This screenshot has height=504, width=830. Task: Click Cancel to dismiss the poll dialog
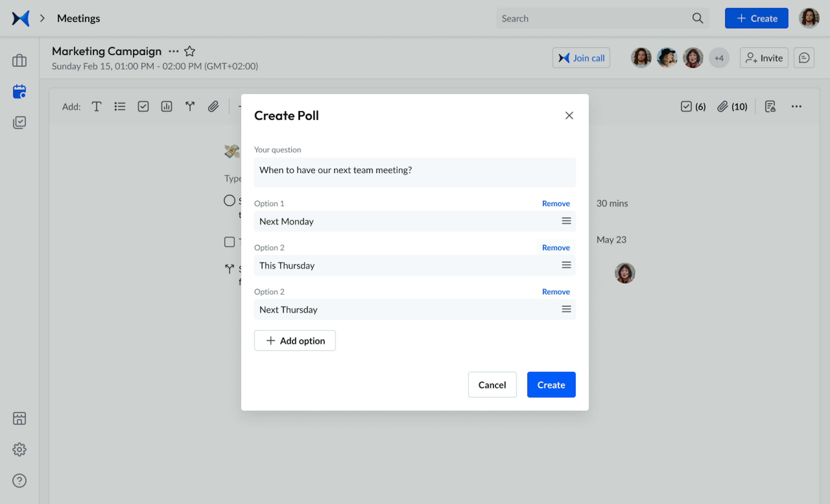492,384
